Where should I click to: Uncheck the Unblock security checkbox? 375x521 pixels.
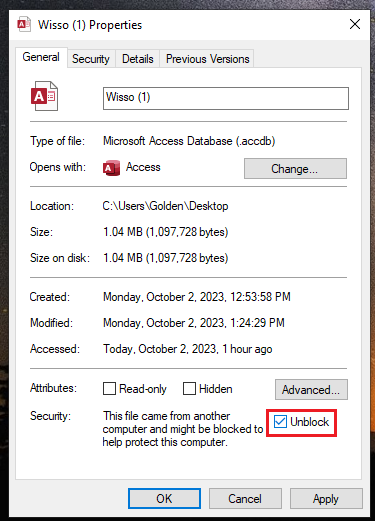click(280, 422)
